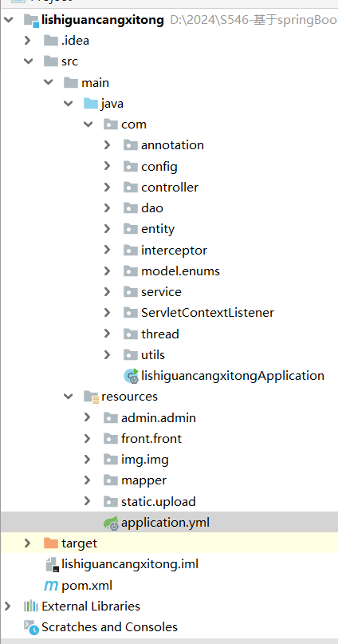Expand the .idea folder chevron
This screenshot has width=338, height=644.
[27, 40]
